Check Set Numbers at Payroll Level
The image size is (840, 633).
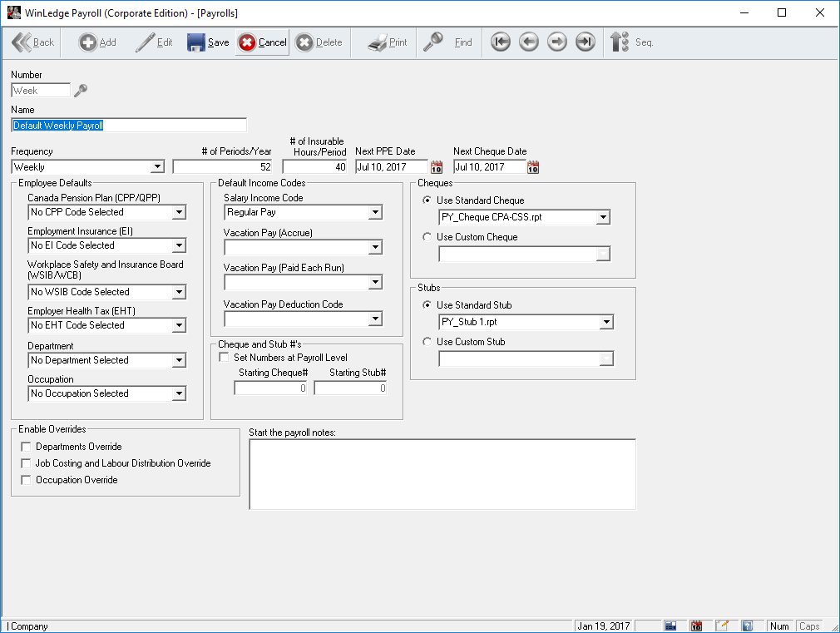(224, 358)
